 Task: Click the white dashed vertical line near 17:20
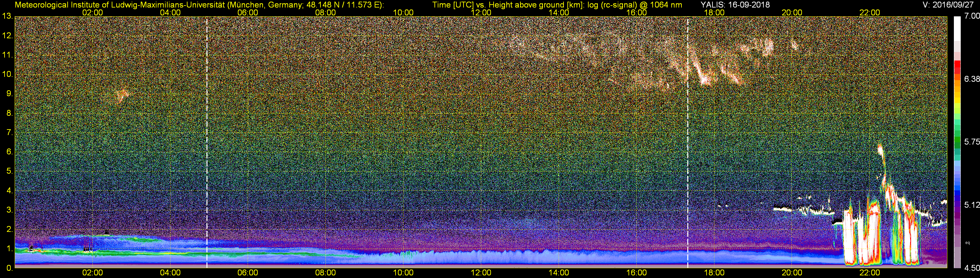688,142
